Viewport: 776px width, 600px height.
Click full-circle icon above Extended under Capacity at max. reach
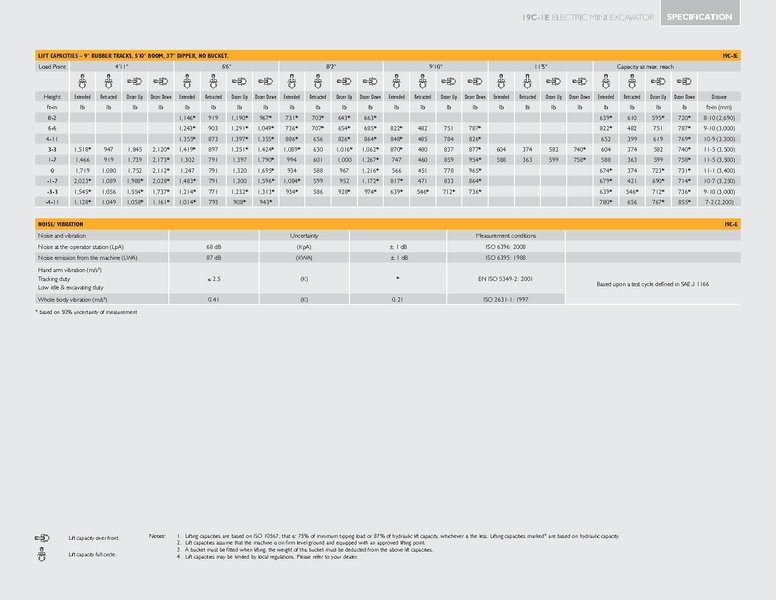point(606,82)
